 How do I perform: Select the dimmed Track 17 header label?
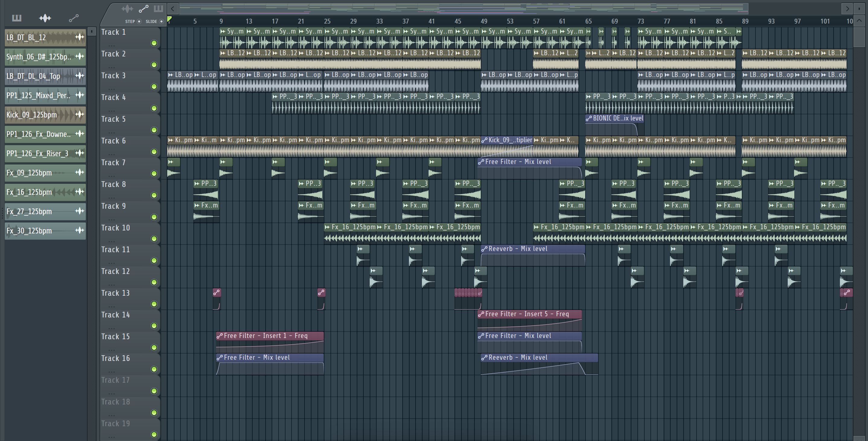(115, 380)
